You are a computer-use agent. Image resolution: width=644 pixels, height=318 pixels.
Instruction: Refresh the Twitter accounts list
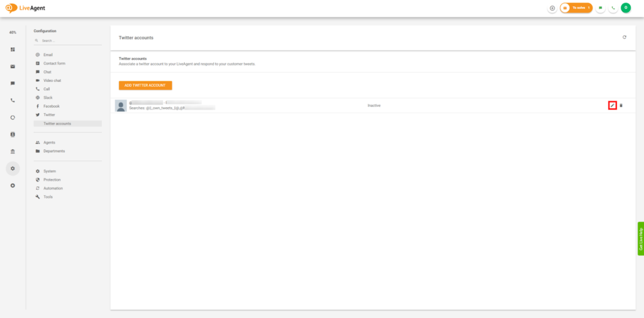click(x=624, y=37)
